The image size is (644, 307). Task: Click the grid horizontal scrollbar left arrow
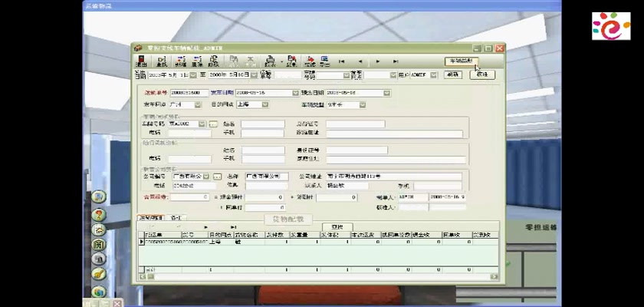pyautogui.click(x=143, y=277)
